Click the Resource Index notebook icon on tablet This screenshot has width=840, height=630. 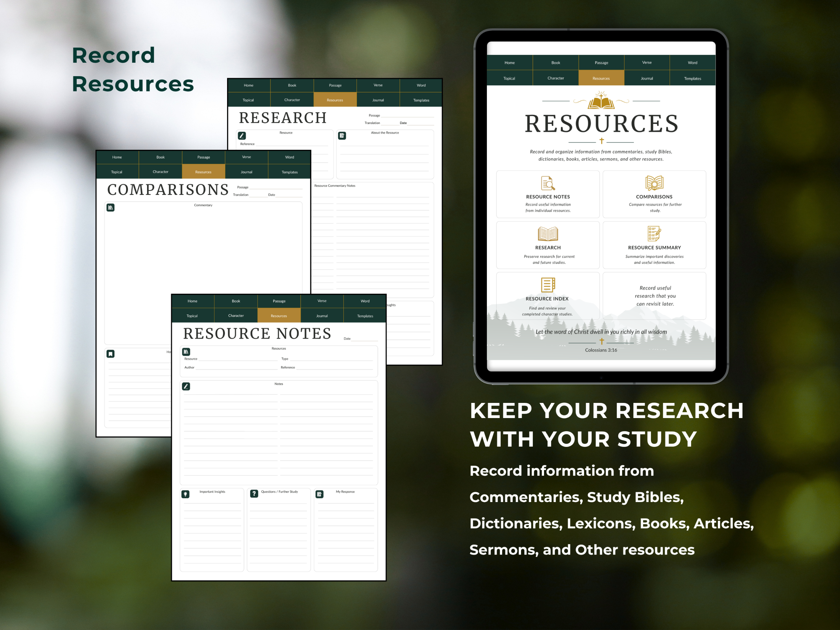[548, 285]
